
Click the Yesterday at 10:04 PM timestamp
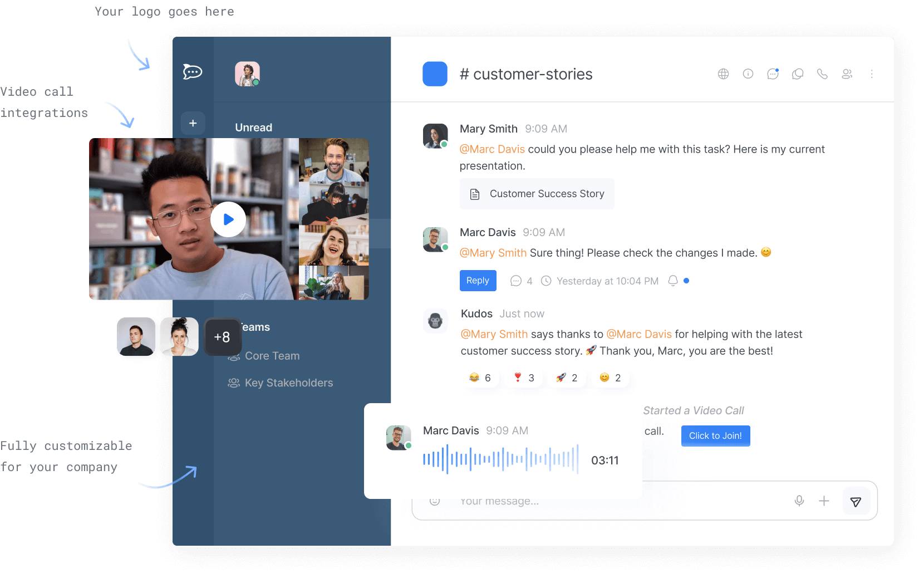click(x=608, y=281)
